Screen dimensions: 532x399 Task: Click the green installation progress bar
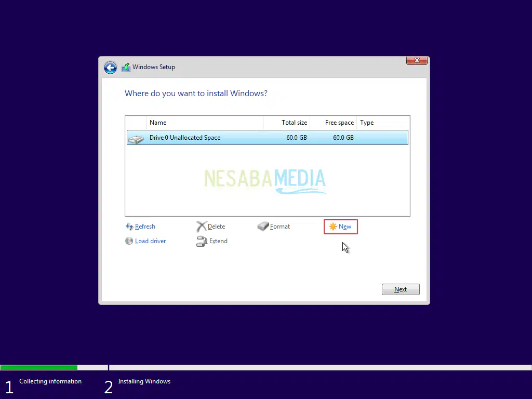coord(38,367)
